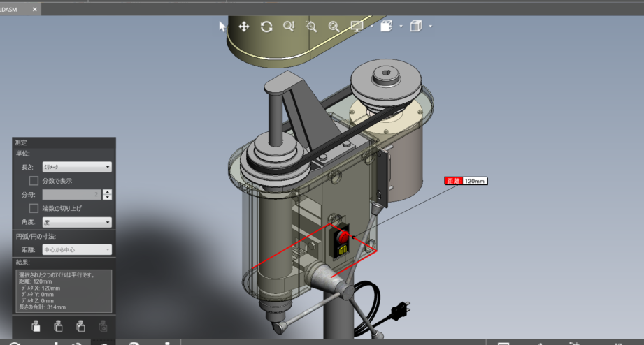Screen dimensions: 644x345
Task: Click the first measure selection filter icon
Action: point(36,327)
